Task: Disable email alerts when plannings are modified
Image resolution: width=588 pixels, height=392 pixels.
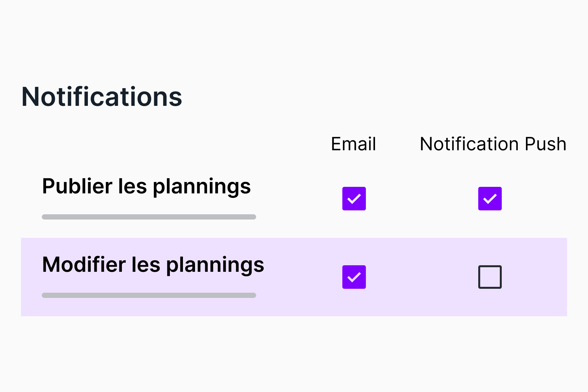Action: point(354,277)
